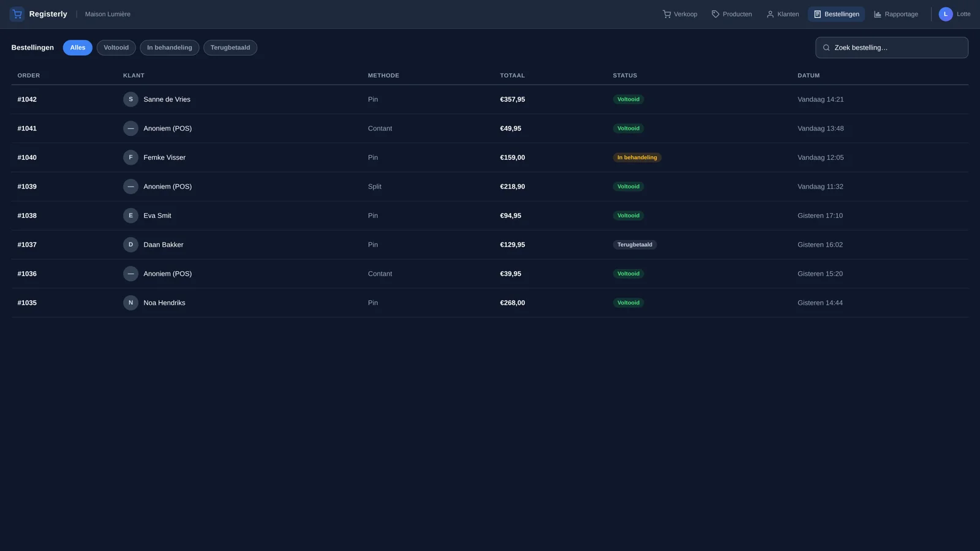Click anonymous avatar on order #1041
This screenshot has width=980, height=551.
[130, 129]
